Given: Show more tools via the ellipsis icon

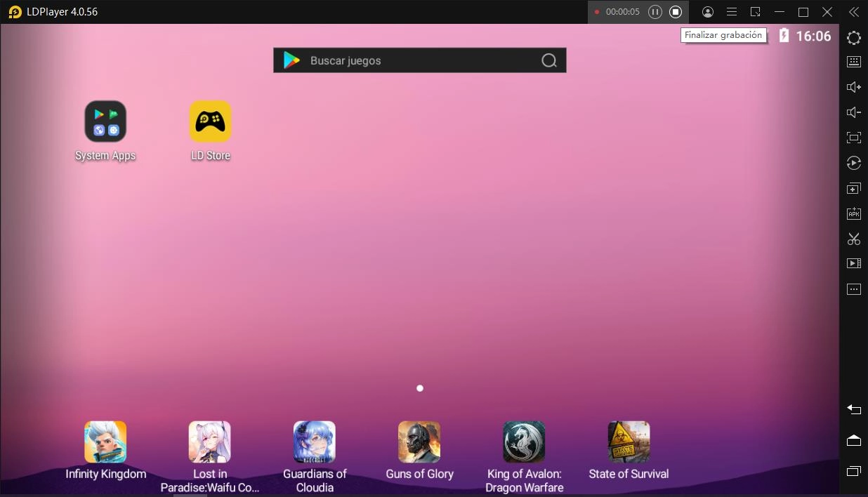Looking at the screenshot, I should [854, 289].
